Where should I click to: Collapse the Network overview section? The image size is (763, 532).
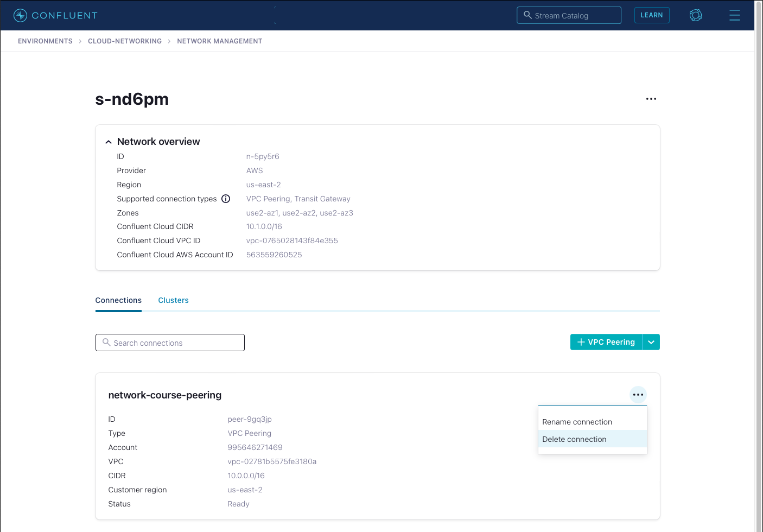(x=109, y=142)
